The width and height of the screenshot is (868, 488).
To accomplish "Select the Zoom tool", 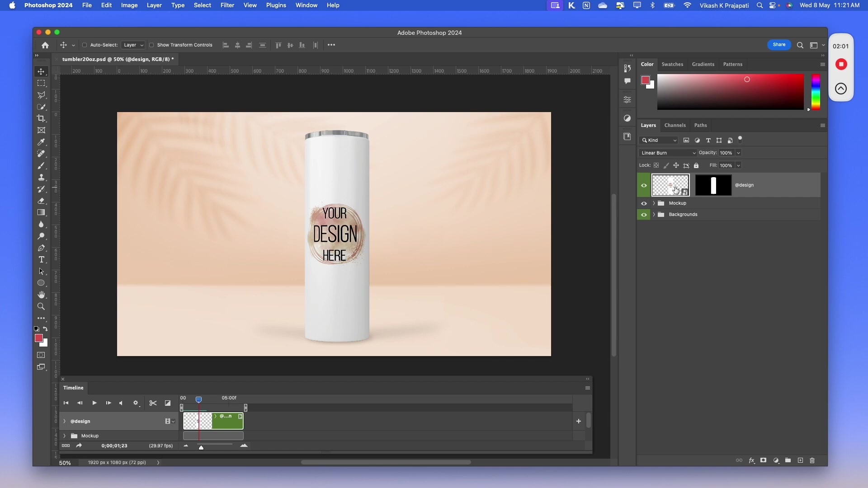I will point(41,306).
